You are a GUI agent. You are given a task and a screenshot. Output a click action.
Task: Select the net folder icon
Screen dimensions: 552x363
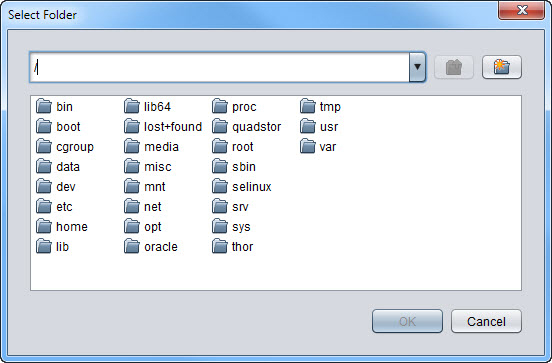[132, 206]
